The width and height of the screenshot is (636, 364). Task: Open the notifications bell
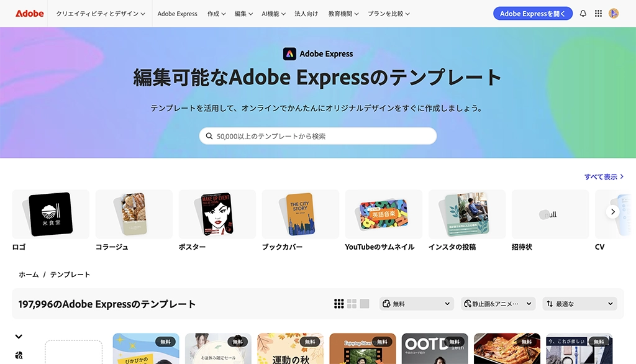tap(583, 13)
